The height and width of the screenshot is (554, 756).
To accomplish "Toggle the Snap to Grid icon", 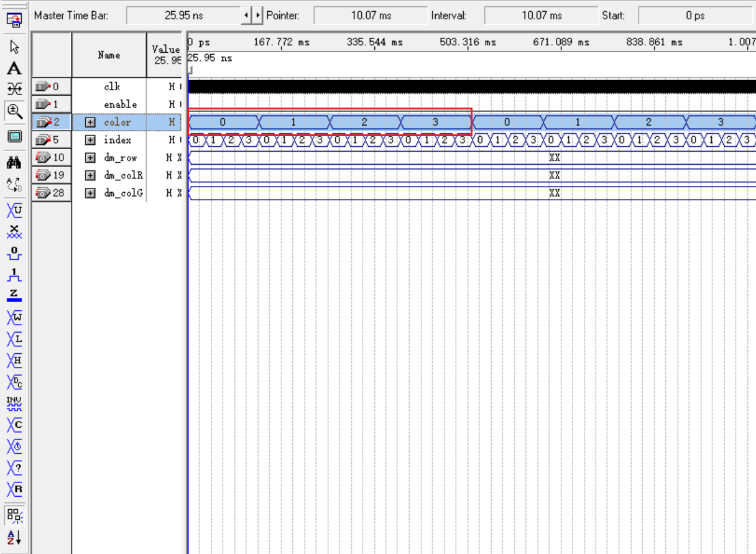I will [15, 515].
